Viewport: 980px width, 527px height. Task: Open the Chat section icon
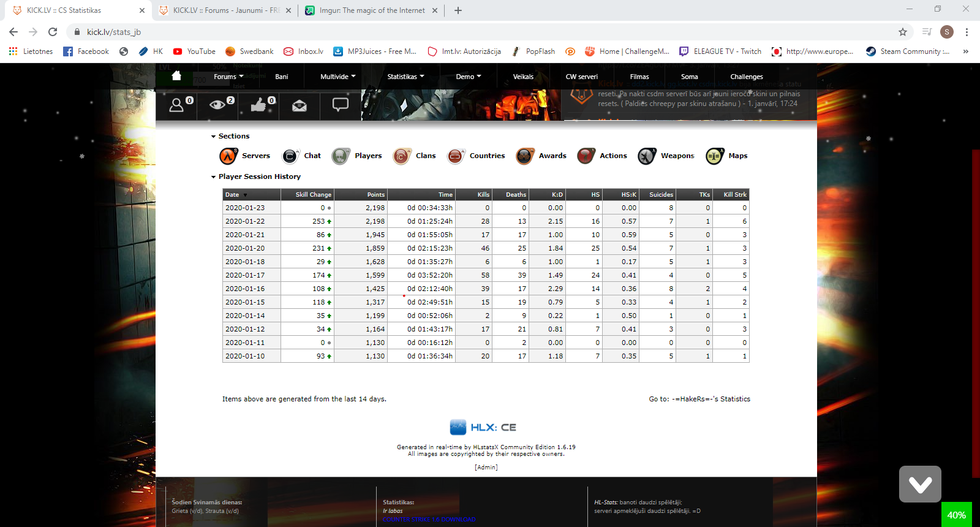pyautogui.click(x=290, y=156)
